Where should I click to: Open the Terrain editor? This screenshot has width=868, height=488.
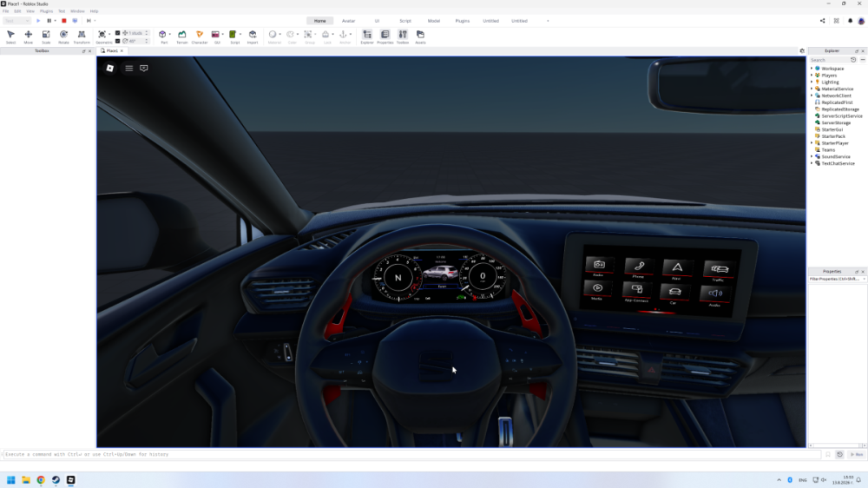point(181,36)
